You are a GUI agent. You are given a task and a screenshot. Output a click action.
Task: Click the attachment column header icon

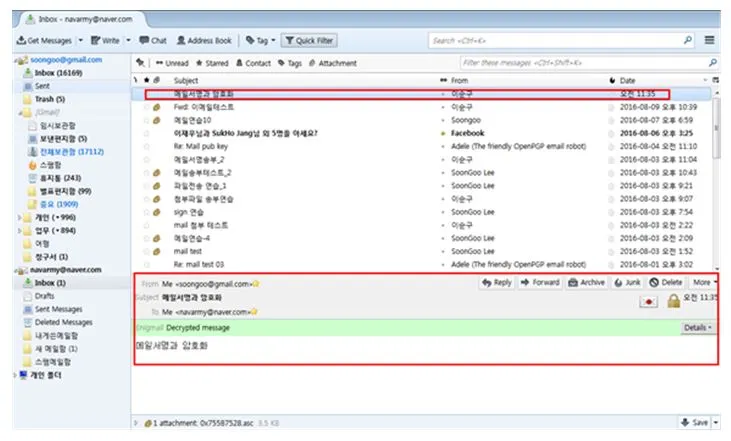pos(157,80)
